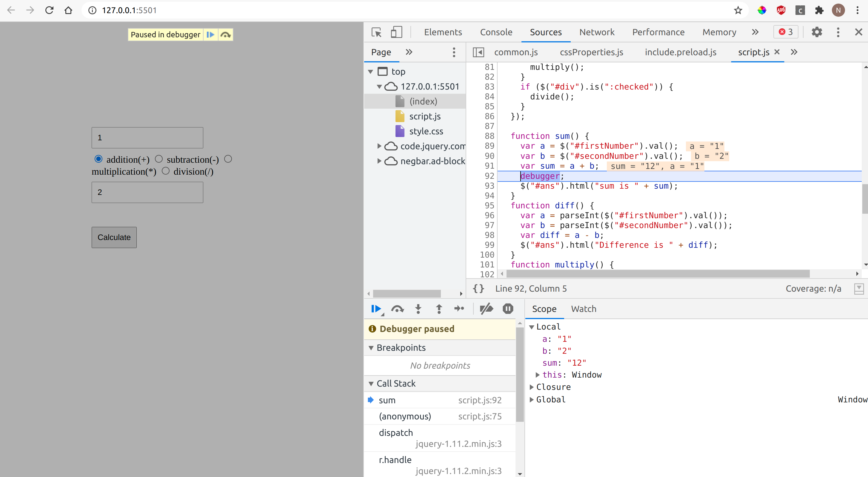Screen dimensions: 868x477
Task: Resume script execution in debugger
Action: click(377, 309)
